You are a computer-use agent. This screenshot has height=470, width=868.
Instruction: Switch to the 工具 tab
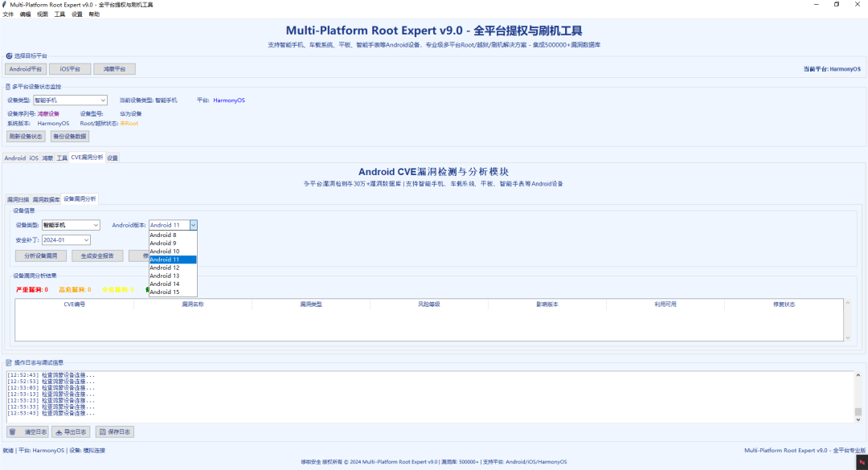[62, 157]
